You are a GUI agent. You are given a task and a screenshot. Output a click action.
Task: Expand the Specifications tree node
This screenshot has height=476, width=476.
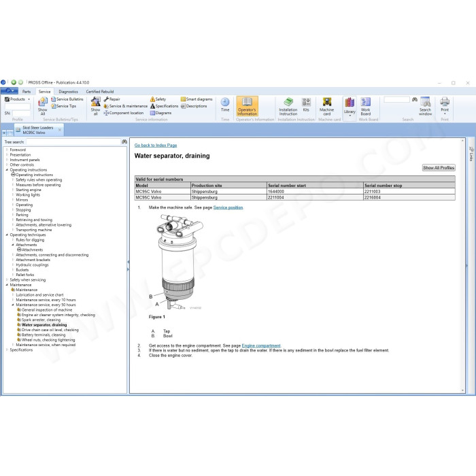click(x=7, y=350)
